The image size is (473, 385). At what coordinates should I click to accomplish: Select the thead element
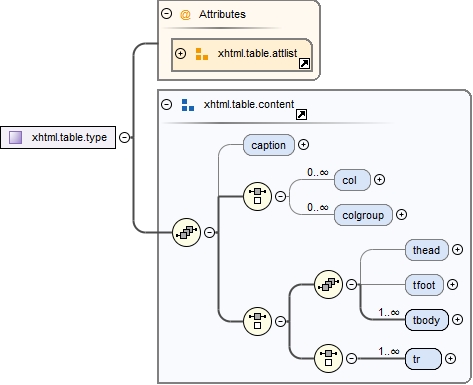427,250
